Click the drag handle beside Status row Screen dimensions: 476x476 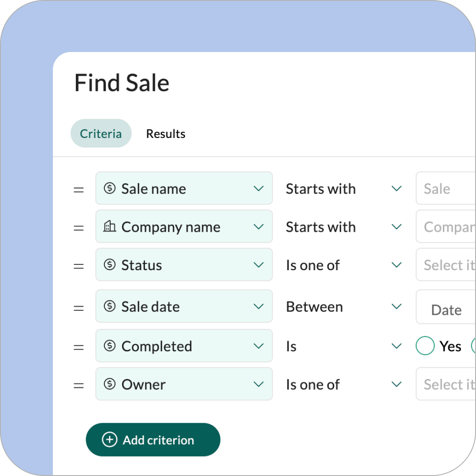78,266
